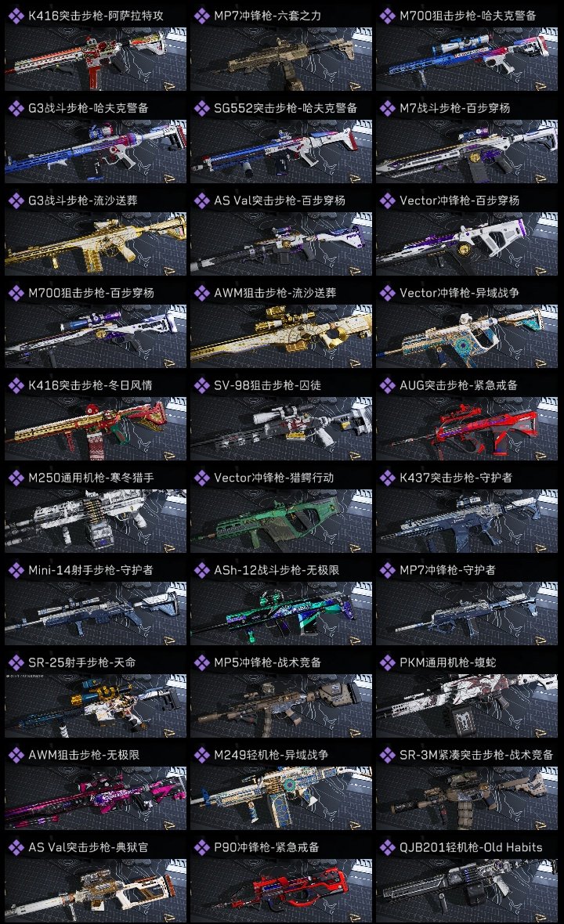Image resolution: width=564 pixels, height=924 pixels.
Task: Select the red AUG突击步枪-紧急戒备 weapon image
Action: pos(467,428)
